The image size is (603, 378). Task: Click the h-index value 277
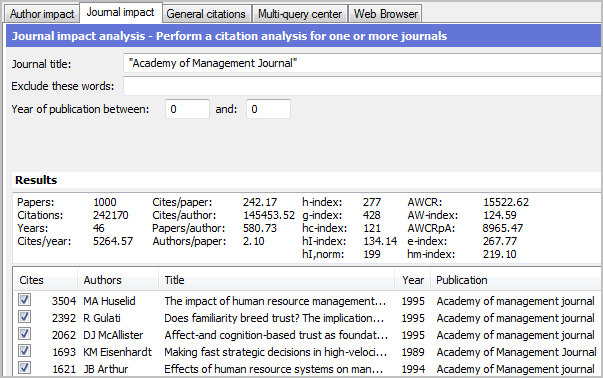tap(372, 202)
